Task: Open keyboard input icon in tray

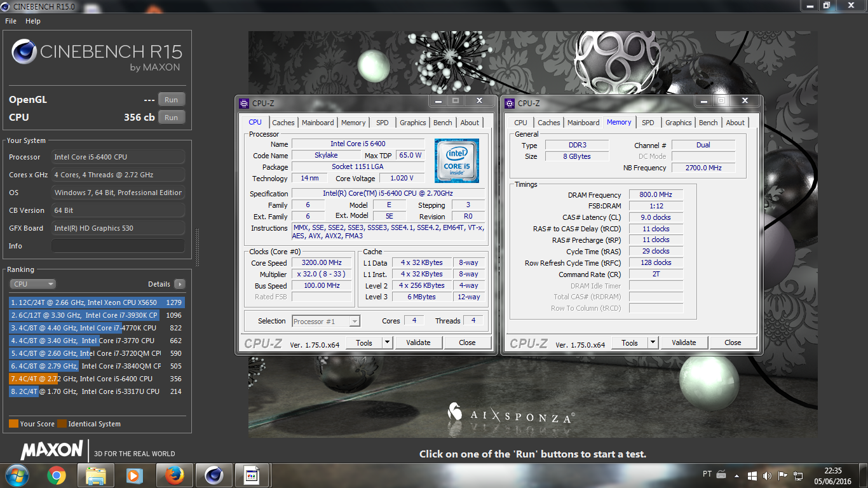Action: coord(721,474)
